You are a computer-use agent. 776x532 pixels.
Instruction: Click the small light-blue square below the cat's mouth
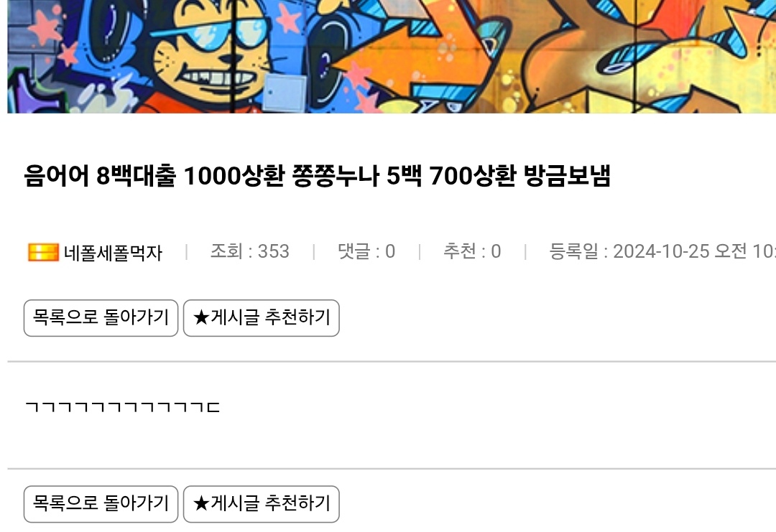point(284,93)
